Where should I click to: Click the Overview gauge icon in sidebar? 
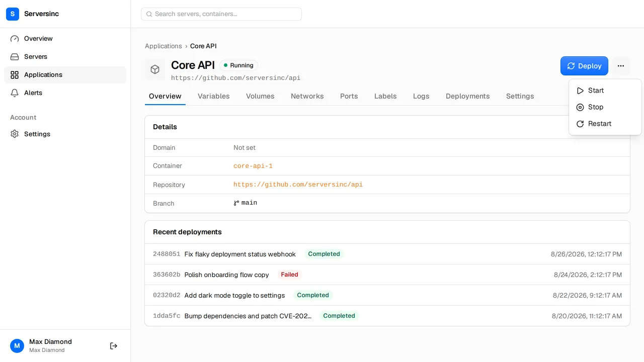pos(15,39)
